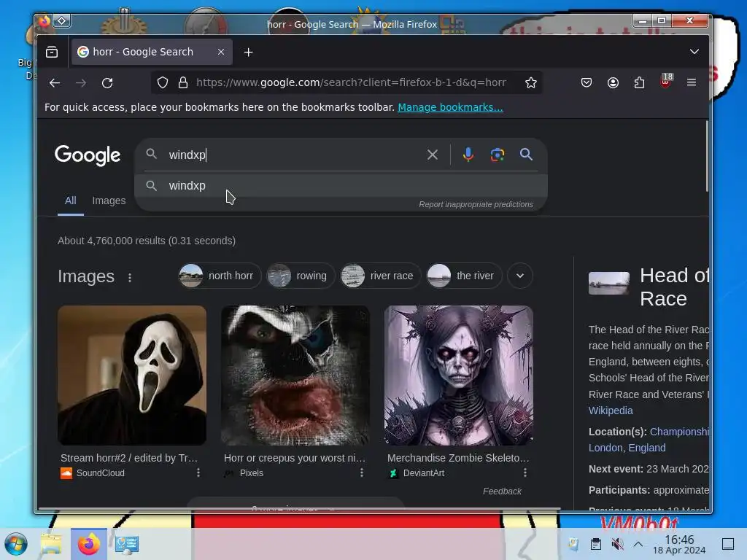747x560 pixels.
Task: Open a new browser tab
Action: [248, 52]
